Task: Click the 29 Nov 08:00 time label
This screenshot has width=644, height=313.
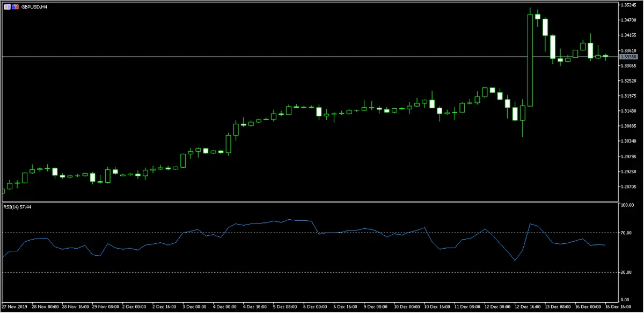Action: coord(105,307)
